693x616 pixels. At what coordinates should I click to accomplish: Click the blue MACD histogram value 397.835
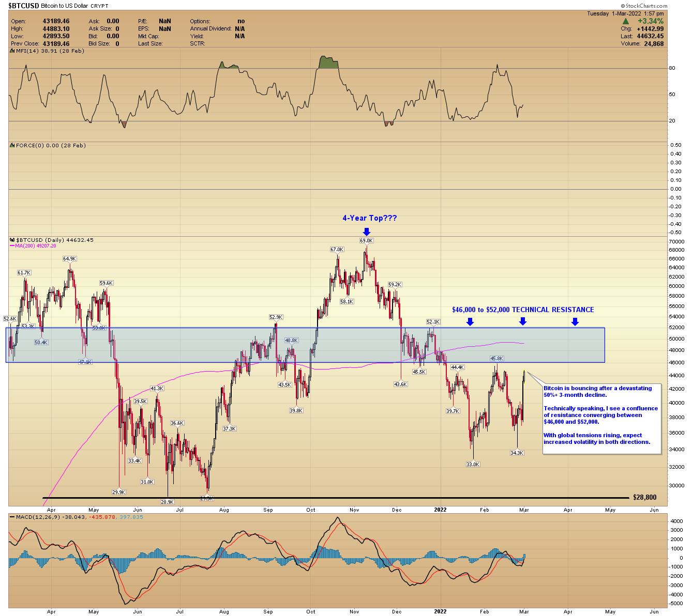(x=130, y=517)
